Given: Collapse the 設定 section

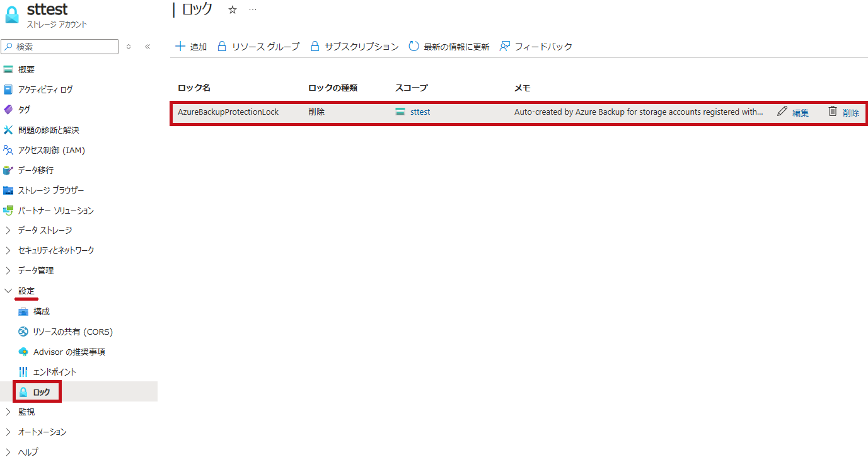Looking at the screenshot, I should [26, 291].
